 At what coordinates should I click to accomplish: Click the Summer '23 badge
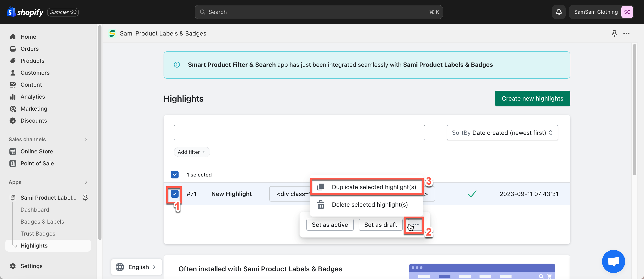[63, 12]
